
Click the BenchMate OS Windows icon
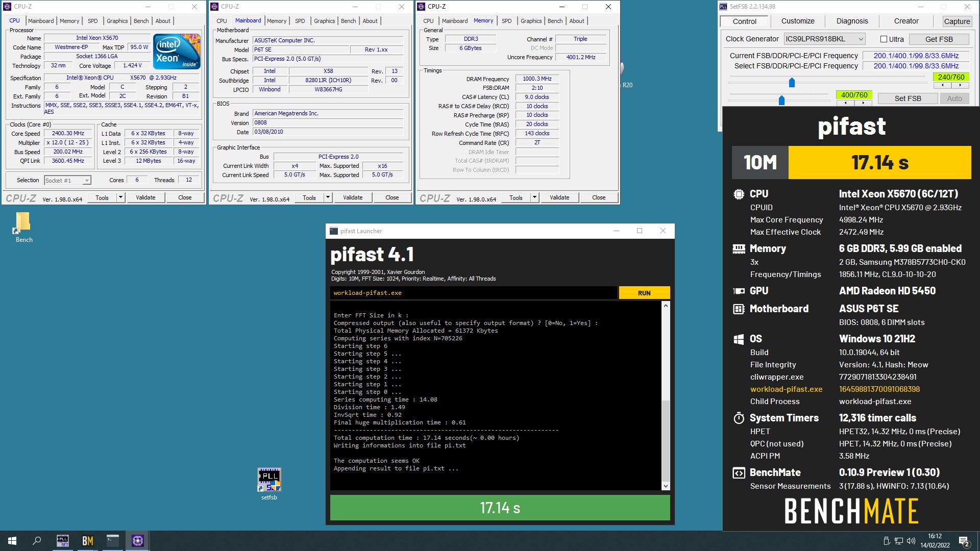click(739, 339)
